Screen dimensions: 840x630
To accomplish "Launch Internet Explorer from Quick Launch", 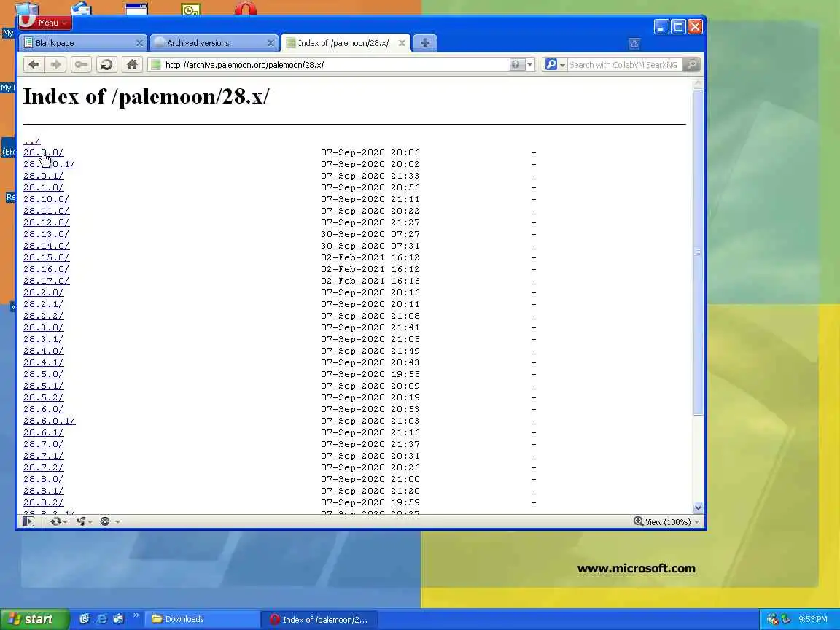I will coord(101,619).
